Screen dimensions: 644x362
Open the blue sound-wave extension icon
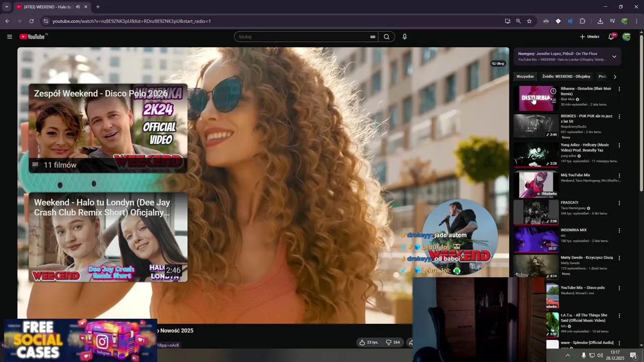pos(570,21)
